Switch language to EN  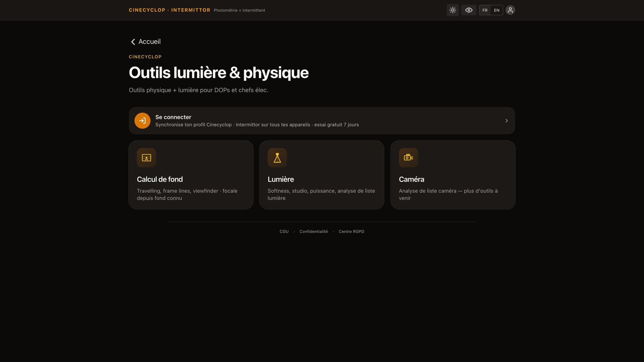[496, 10]
